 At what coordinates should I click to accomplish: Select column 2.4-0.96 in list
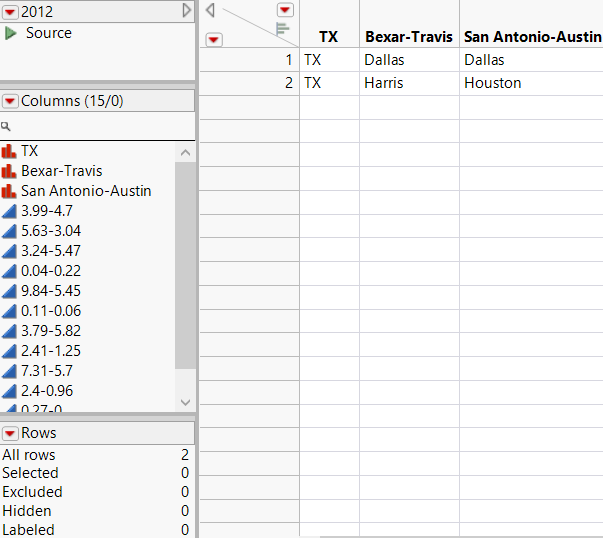47,391
